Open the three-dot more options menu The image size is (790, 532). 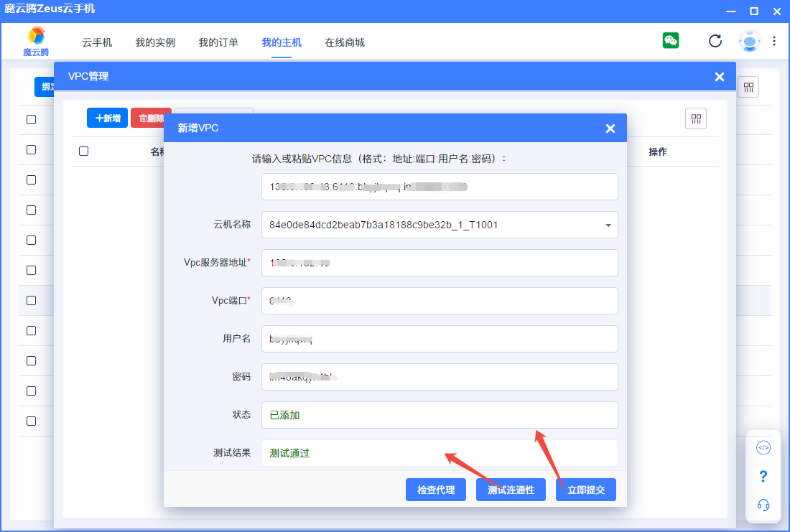[x=774, y=41]
